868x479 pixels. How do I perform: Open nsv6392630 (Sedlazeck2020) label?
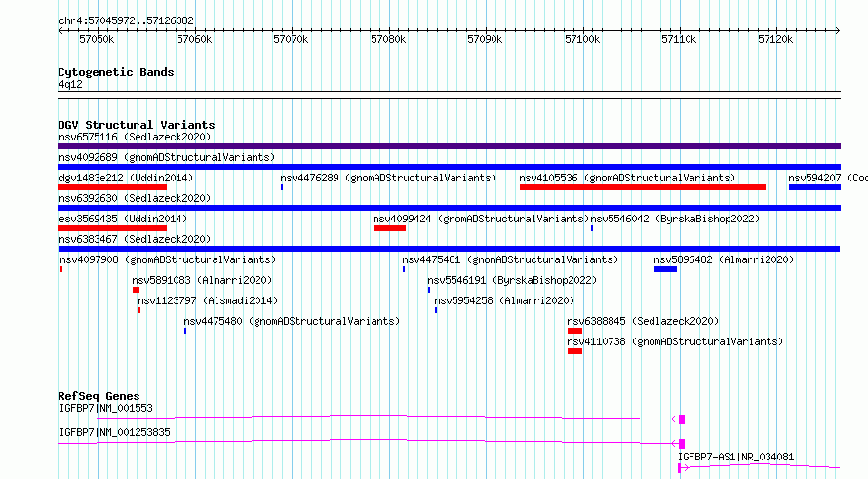click(x=135, y=198)
